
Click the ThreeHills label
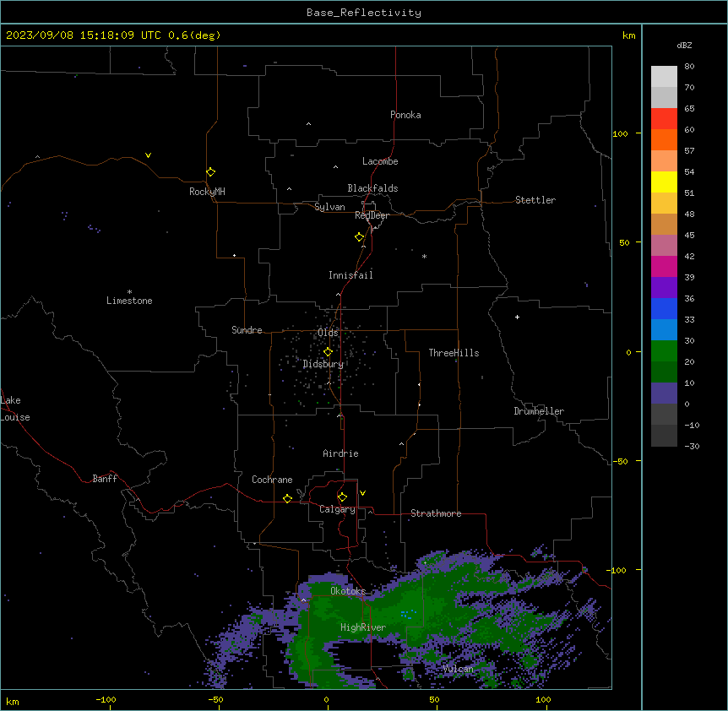pos(454,353)
